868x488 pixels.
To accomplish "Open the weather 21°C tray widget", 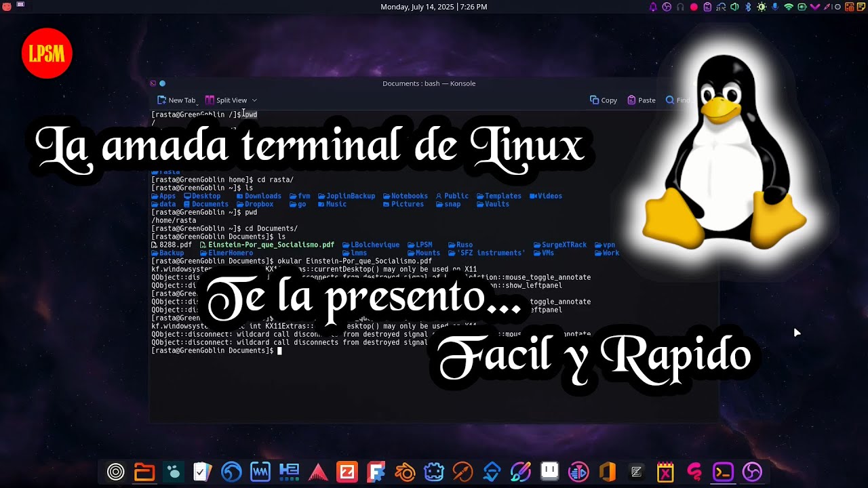I will pyautogui.click(x=721, y=7).
